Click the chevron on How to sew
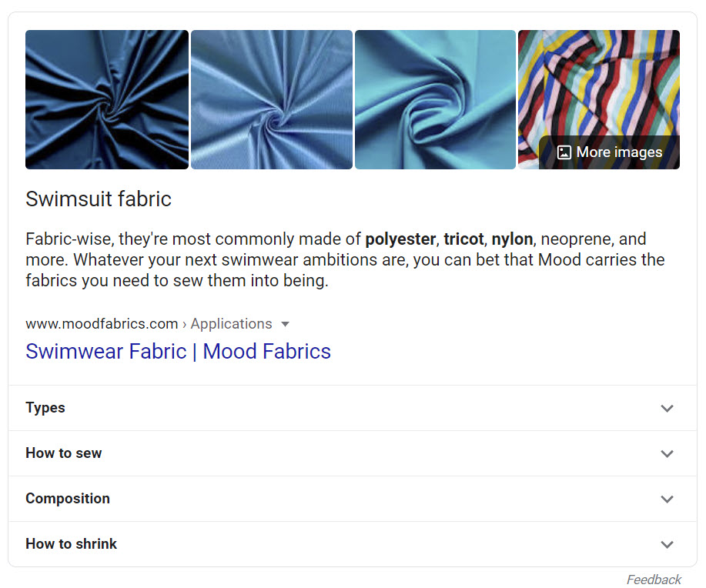 tap(667, 454)
